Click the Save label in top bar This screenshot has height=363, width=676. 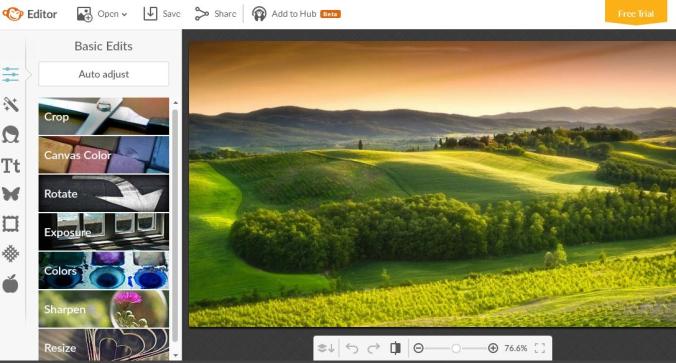pyautogui.click(x=171, y=14)
